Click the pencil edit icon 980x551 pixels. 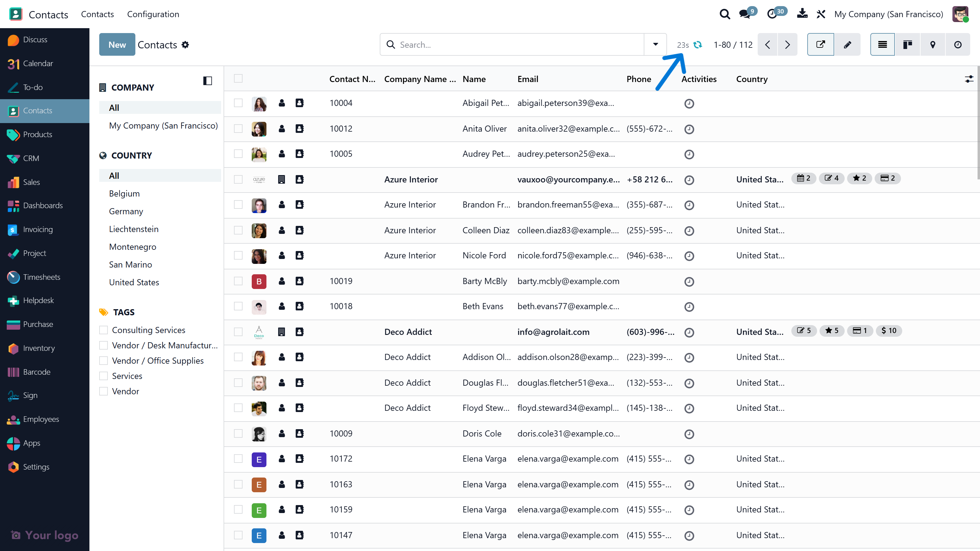pos(847,44)
